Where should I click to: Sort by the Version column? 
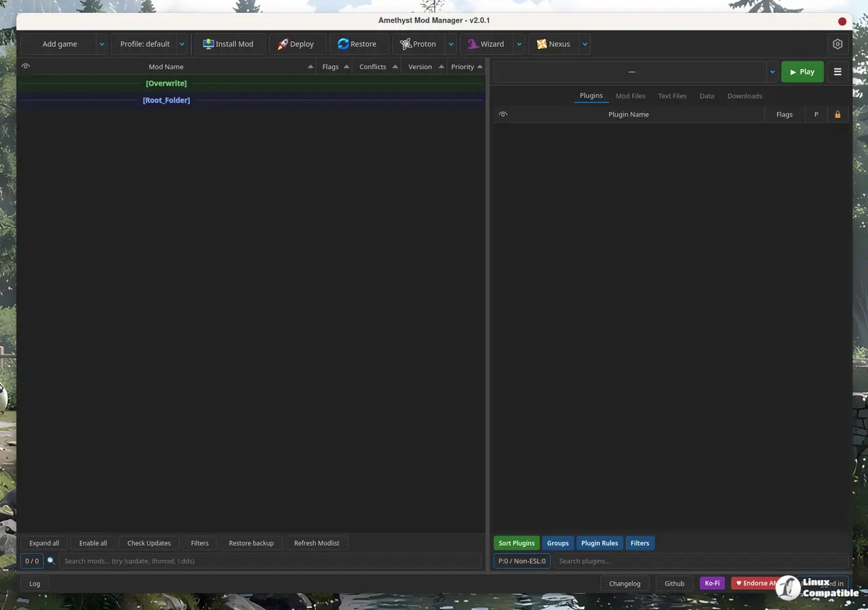point(424,66)
